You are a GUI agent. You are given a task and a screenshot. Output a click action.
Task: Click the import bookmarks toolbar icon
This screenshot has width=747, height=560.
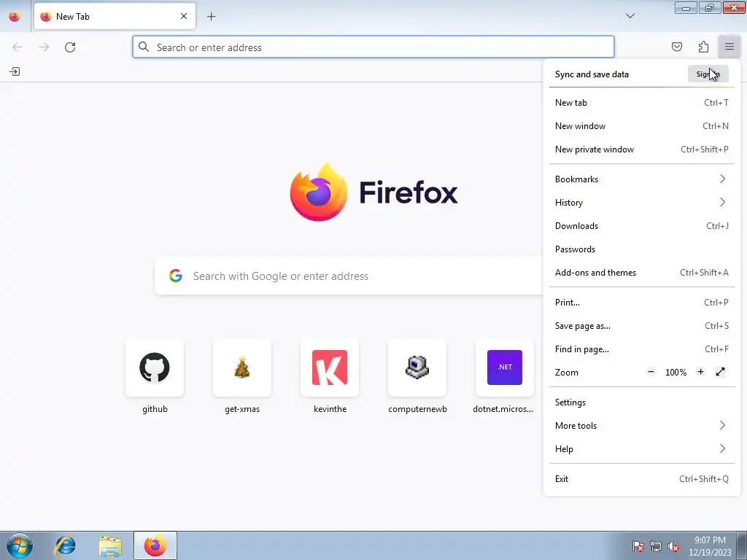tap(15, 71)
